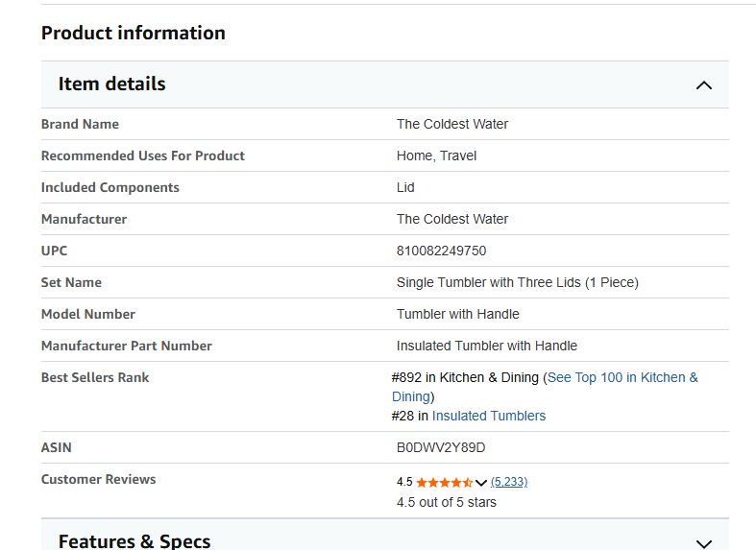Click Single Tumbler with Three Lids value
The height and width of the screenshot is (550, 756).
[x=518, y=283]
